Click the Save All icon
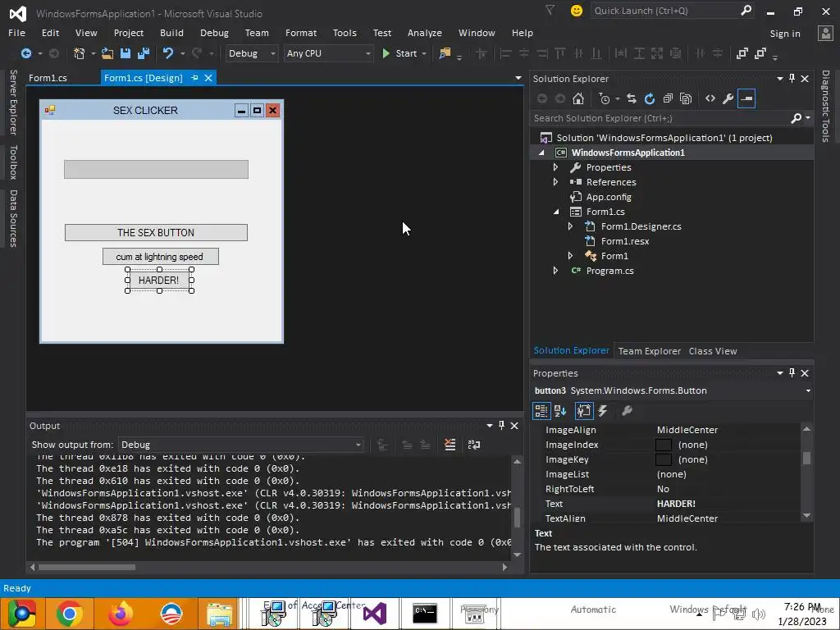Viewport: 840px width, 630px height. (x=144, y=53)
